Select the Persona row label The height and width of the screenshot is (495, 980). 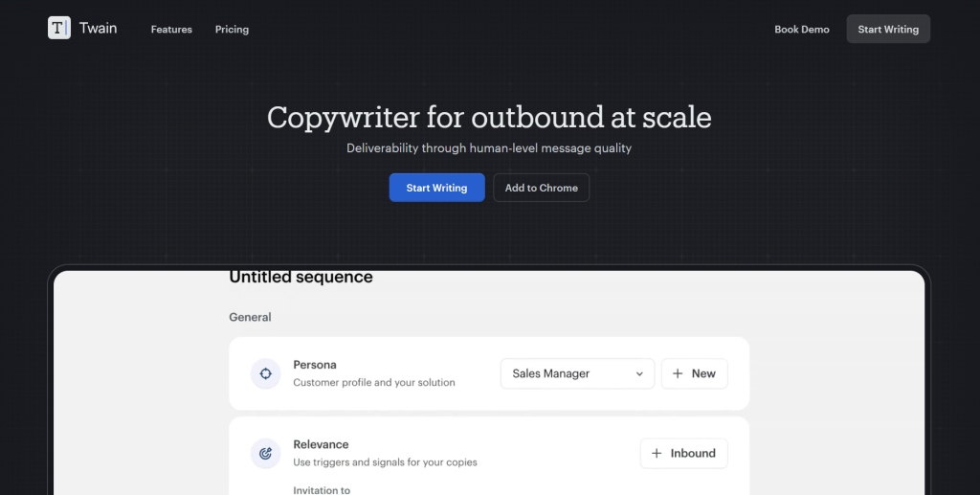pyautogui.click(x=315, y=365)
